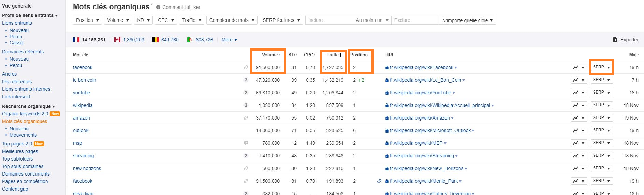Click the streaming keyword link

pyautogui.click(x=83, y=156)
